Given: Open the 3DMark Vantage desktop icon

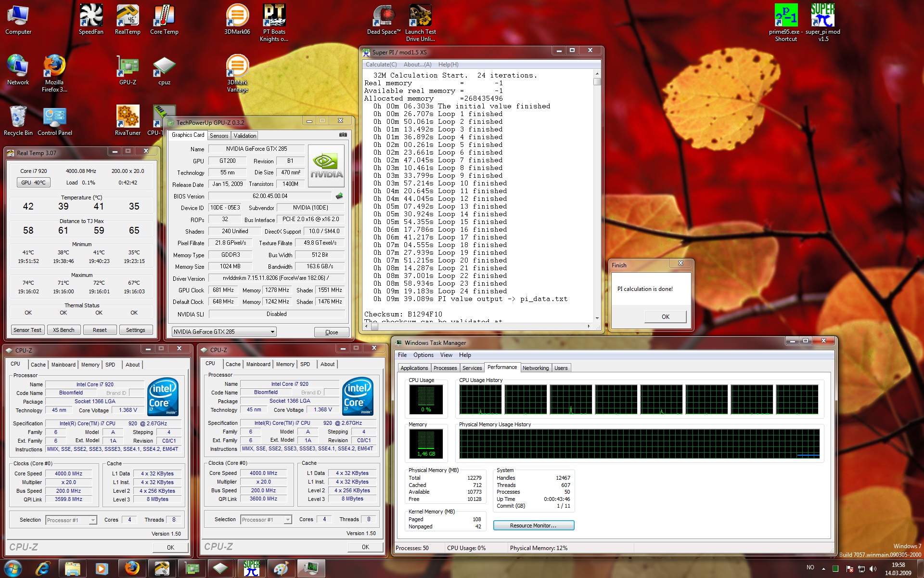Looking at the screenshot, I should click(x=237, y=73).
